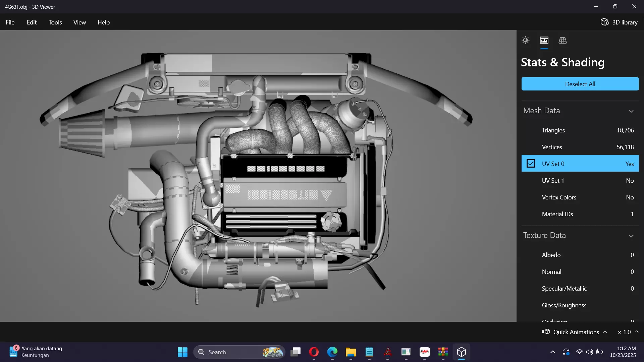Open the Notepad taskbar icon
This screenshot has width=644, height=362.
pyautogui.click(x=369, y=352)
